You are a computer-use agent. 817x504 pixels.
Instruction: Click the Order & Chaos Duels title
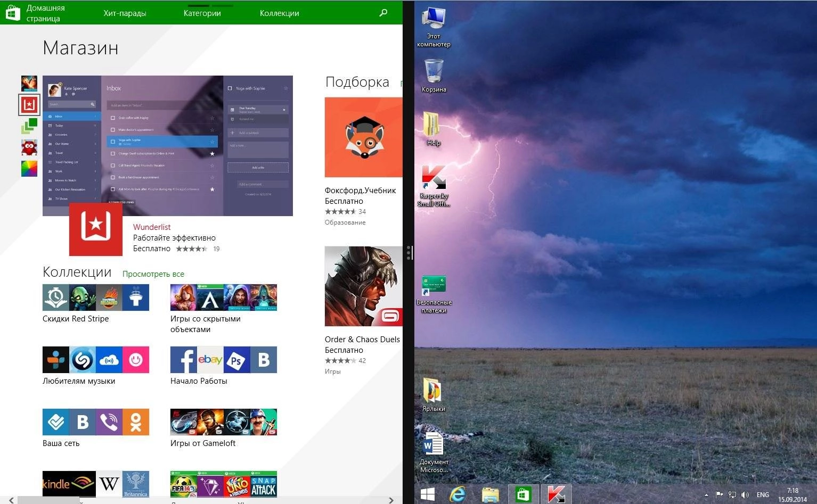coord(362,340)
